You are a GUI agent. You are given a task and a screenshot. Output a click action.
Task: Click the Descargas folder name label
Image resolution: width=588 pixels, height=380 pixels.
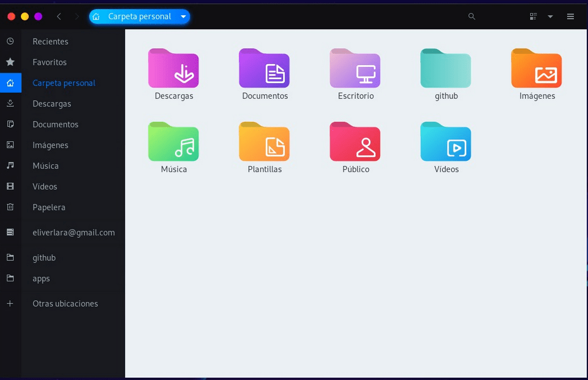(174, 96)
